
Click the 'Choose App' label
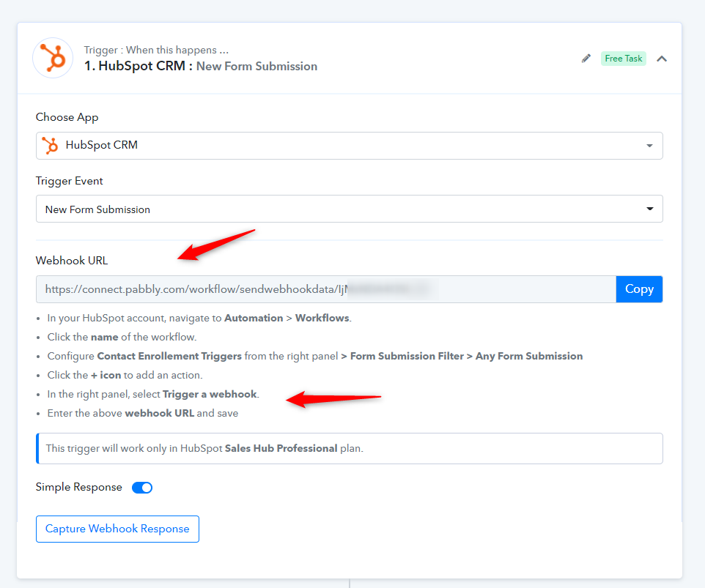(x=67, y=117)
